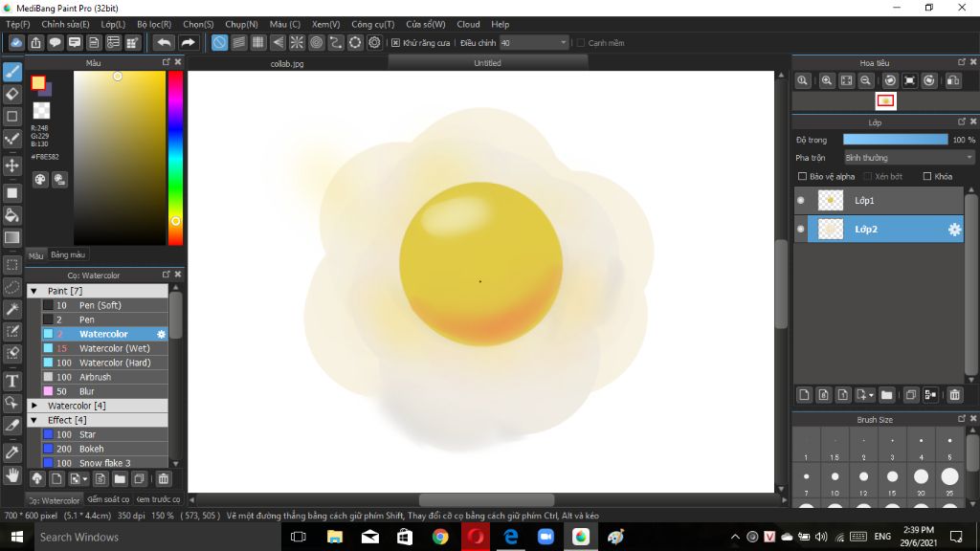Open the Bộ lọc(R) menu
This screenshot has width=980, height=551.
[154, 24]
